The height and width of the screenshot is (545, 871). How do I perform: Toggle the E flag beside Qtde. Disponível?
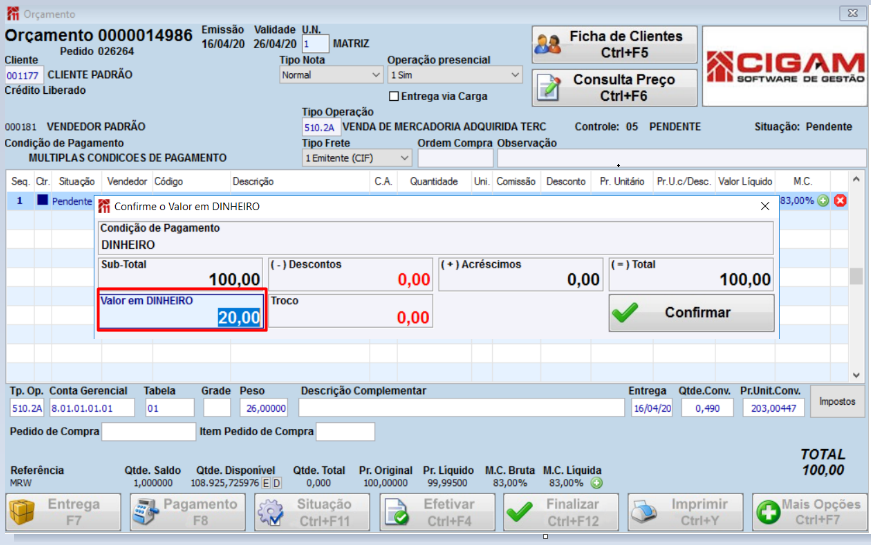(x=266, y=483)
